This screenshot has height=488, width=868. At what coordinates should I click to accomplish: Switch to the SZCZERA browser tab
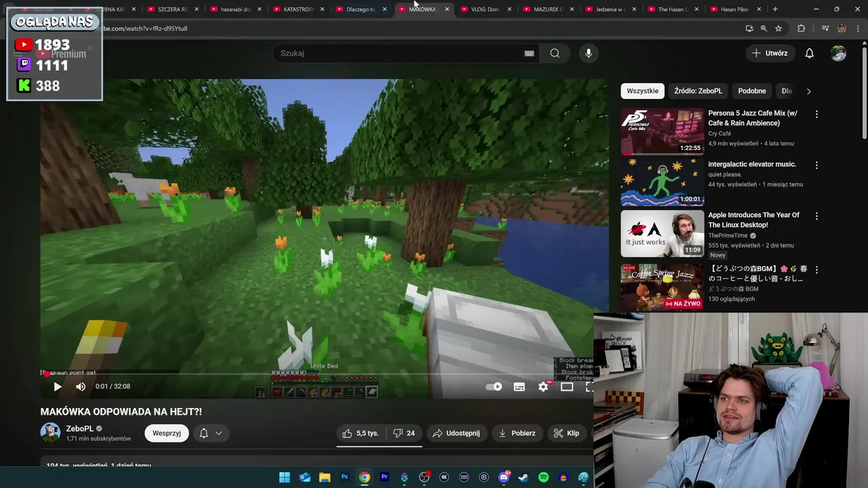coord(173,9)
